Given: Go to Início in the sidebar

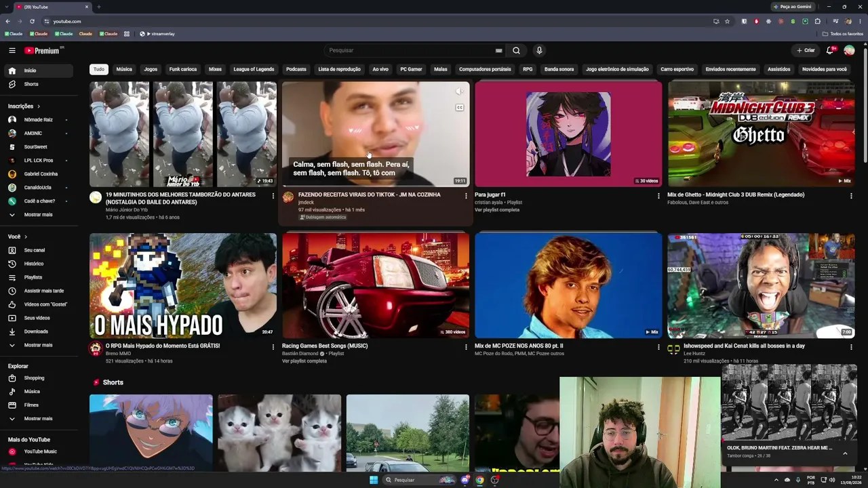Looking at the screenshot, I should coord(39,70).
